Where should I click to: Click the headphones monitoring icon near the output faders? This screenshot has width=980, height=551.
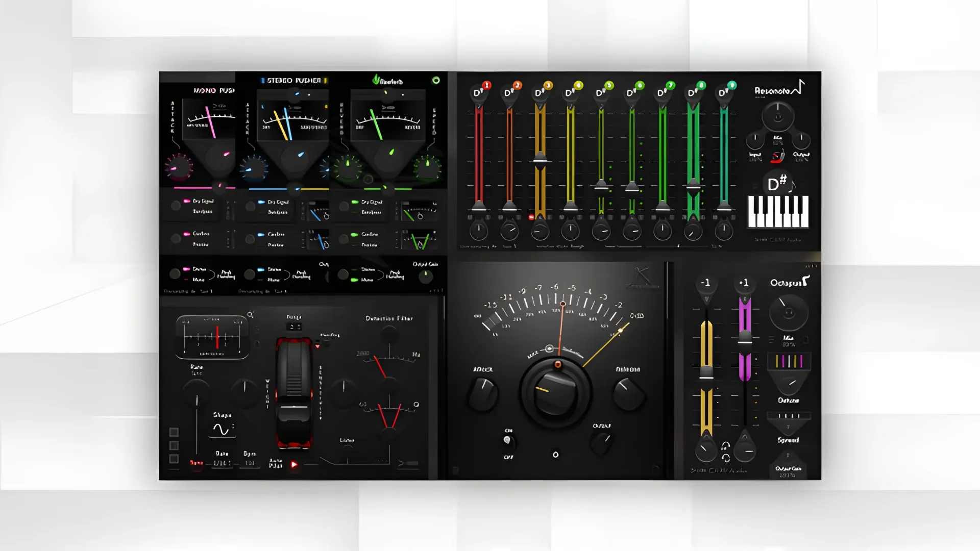[x=725, y=446]
